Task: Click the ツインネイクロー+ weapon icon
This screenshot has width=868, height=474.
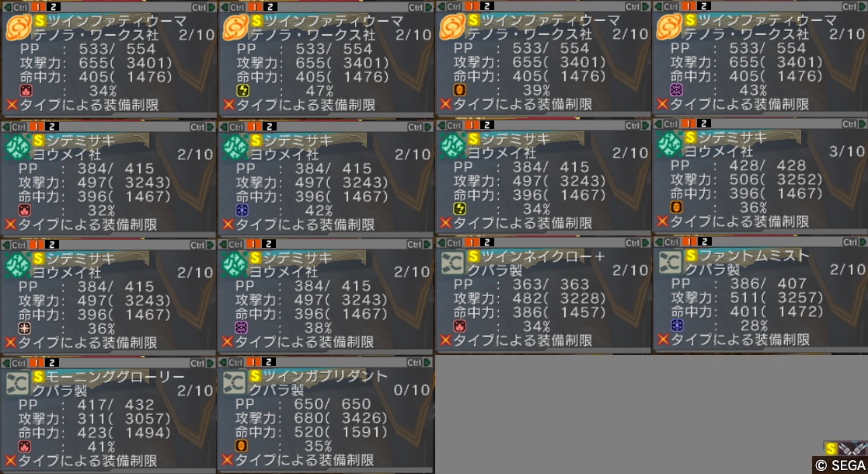Action: (452, 263)
